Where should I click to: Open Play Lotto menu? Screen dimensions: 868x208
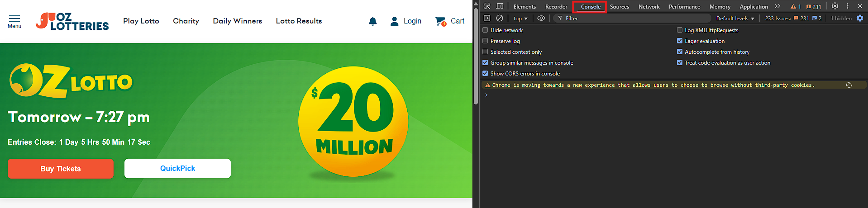tap(141, 21)
